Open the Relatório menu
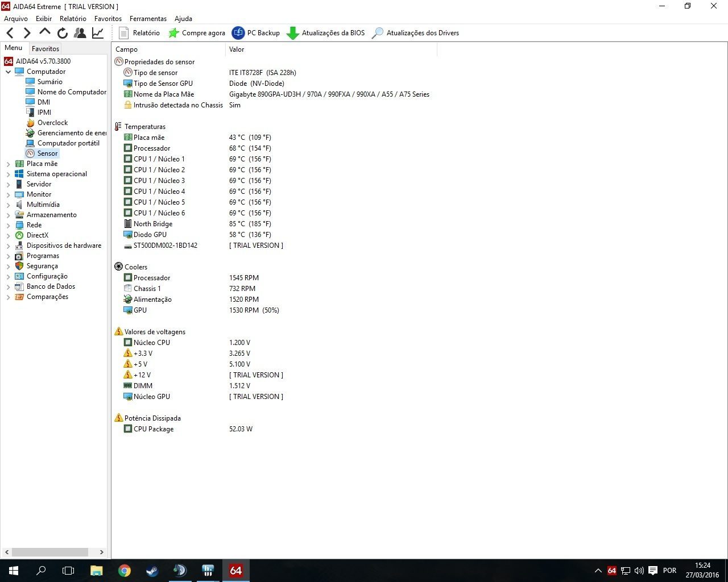Viewport: 728px width, 582px height. (73, 19)
